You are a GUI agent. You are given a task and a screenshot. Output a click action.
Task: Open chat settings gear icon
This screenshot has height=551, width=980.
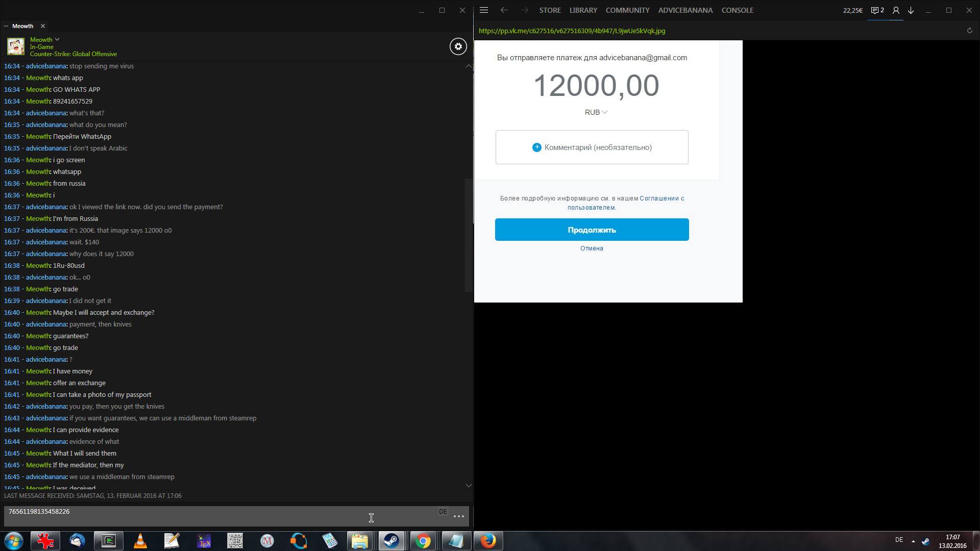click(458, 46)
